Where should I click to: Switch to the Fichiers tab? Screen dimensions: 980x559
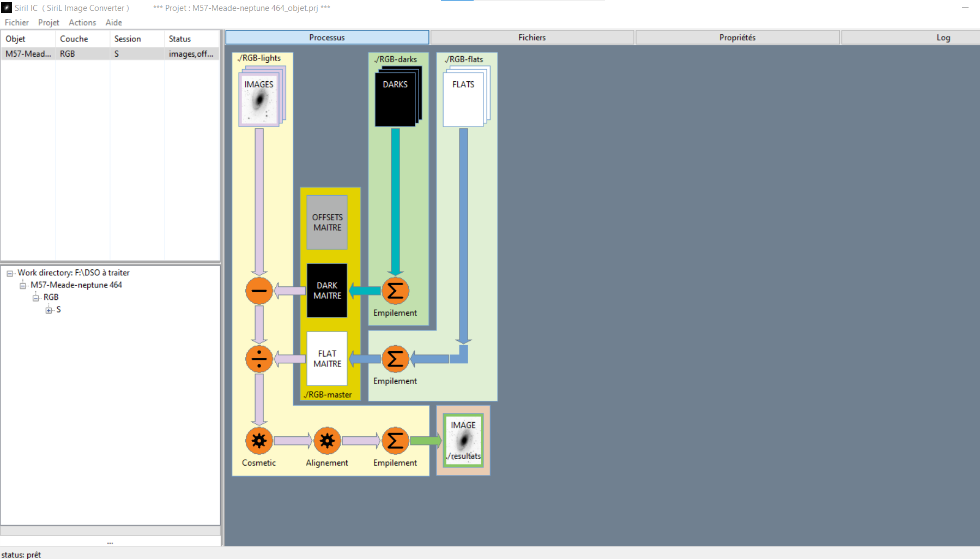point(532,37)
